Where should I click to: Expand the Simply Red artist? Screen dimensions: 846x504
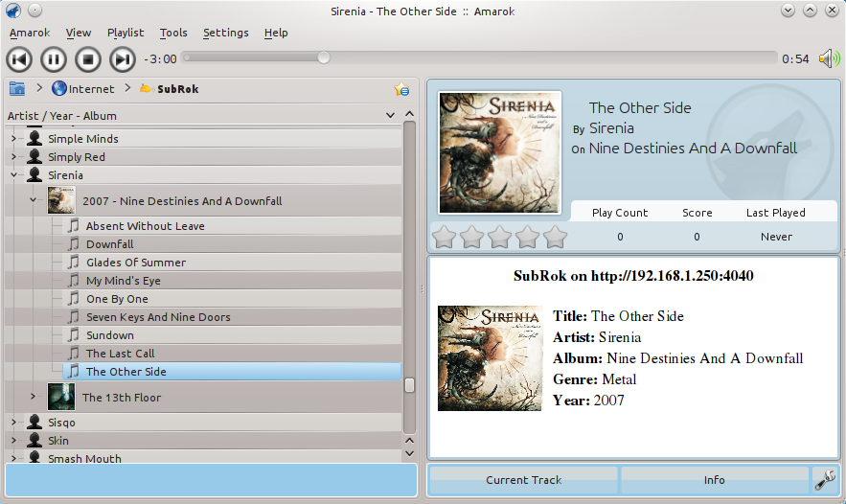pos(14,157)
